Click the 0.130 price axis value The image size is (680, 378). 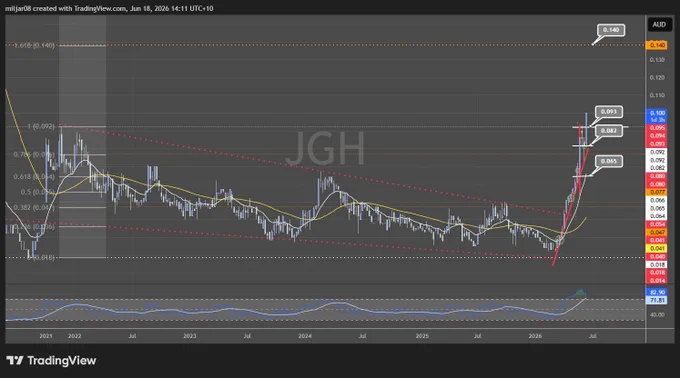tap(657, 60)
